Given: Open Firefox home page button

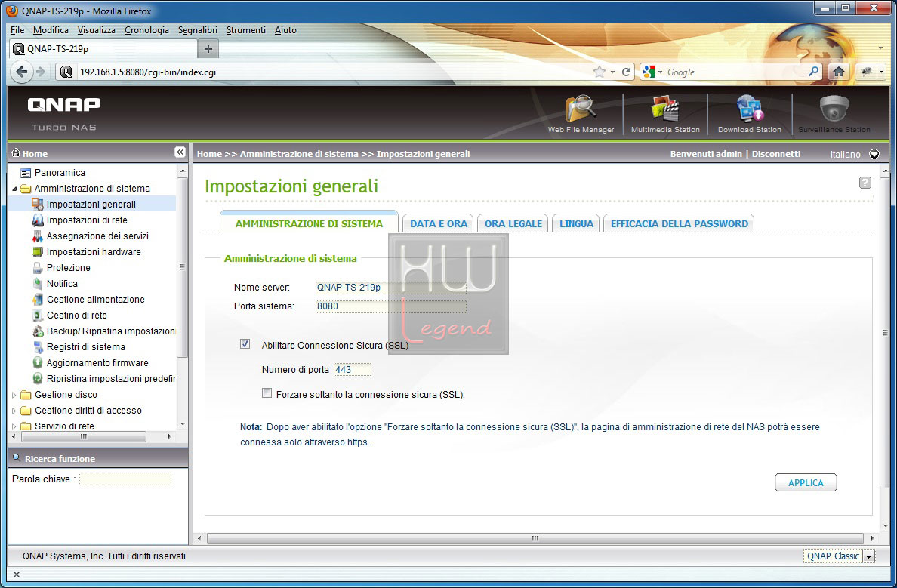Looking at the screenshot, I should coord(839,72).
